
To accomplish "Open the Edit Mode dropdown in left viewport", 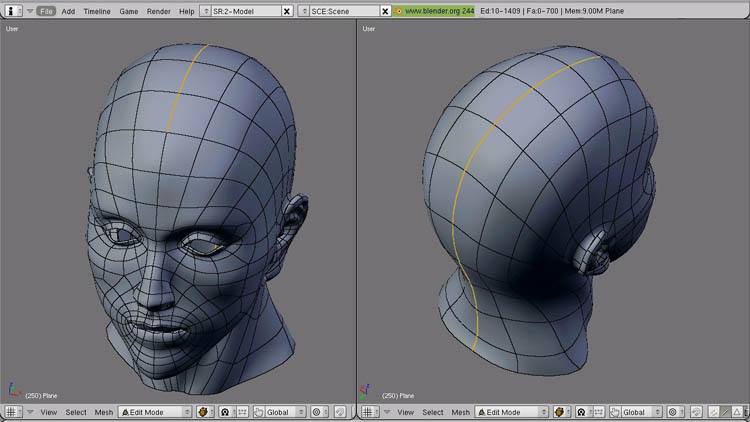I will tap(155, 412).
